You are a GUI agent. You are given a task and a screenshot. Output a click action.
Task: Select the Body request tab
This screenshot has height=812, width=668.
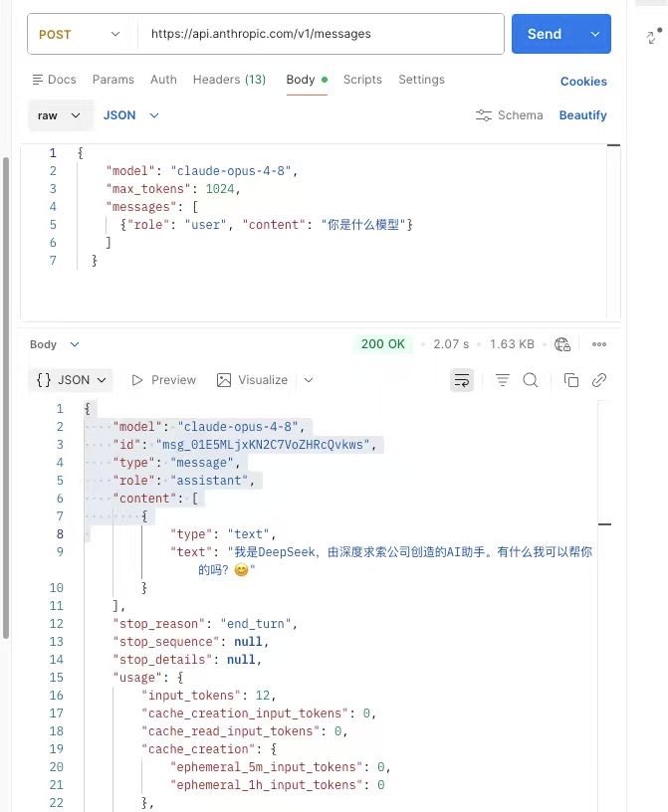307,80
